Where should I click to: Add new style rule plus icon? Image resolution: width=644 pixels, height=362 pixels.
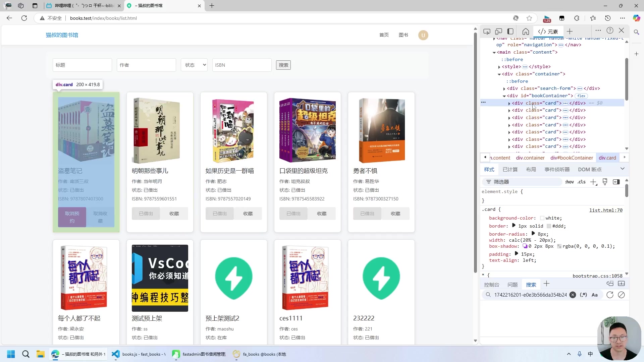594,182
